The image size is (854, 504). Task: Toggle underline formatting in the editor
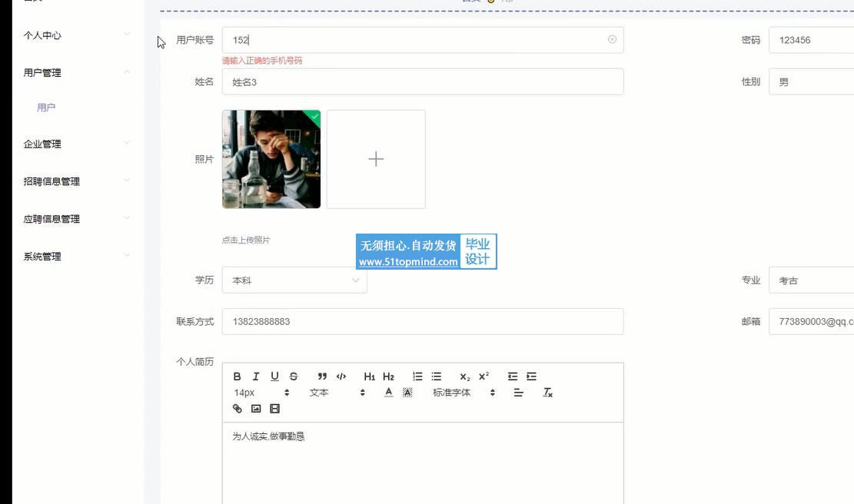(x=274, y=376)
